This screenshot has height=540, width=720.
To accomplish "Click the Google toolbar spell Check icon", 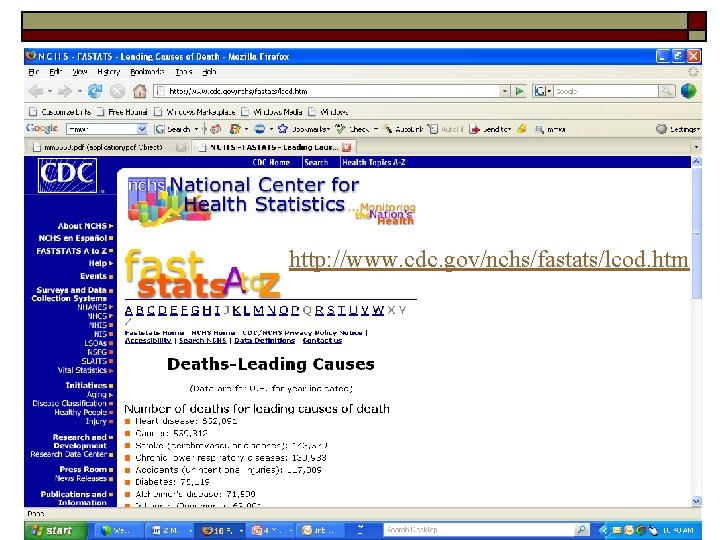I will pos(340,129).
